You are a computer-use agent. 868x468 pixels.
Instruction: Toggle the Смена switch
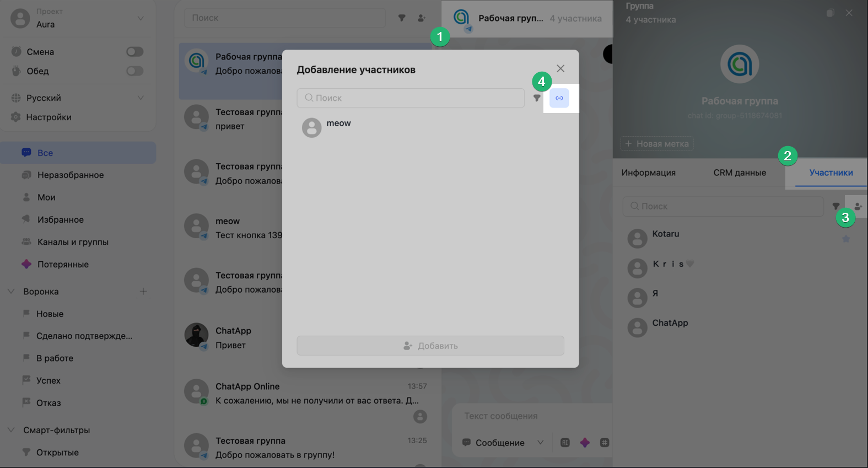coord(134,52)
